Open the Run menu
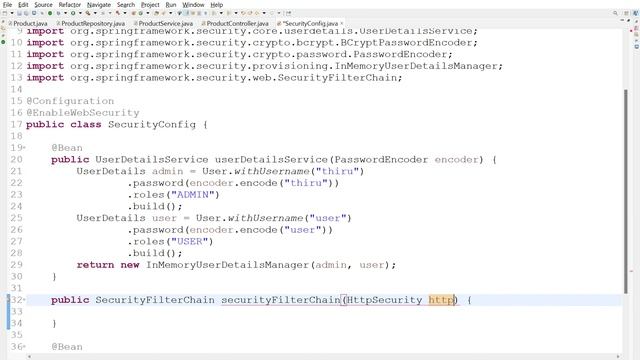 tap(171, 4)
